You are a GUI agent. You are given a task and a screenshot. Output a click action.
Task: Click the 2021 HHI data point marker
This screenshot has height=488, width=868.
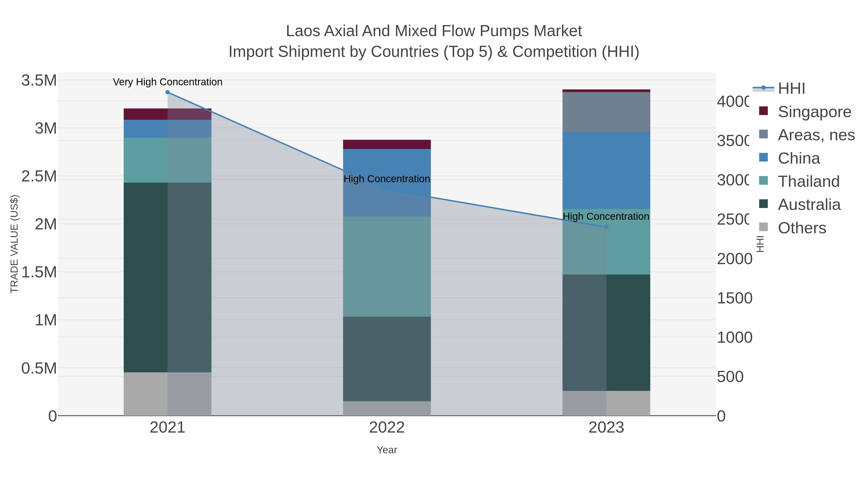168,92
